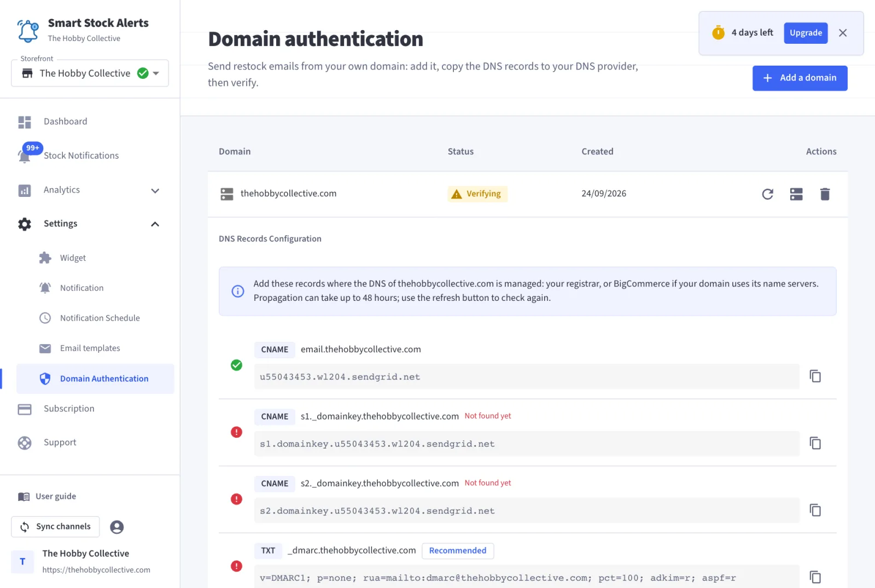
Task: Click the Smart Stock Alerts bell logo
Action: click(28, 31)
